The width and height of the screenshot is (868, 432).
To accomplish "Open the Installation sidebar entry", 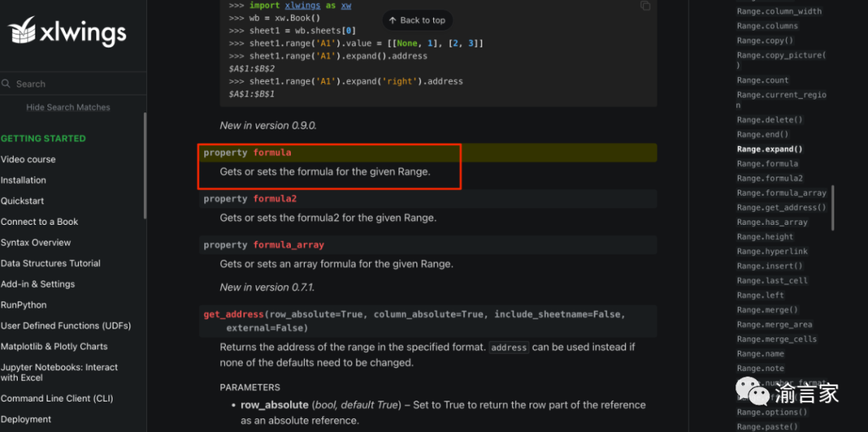I will click(x=23, y=181).
